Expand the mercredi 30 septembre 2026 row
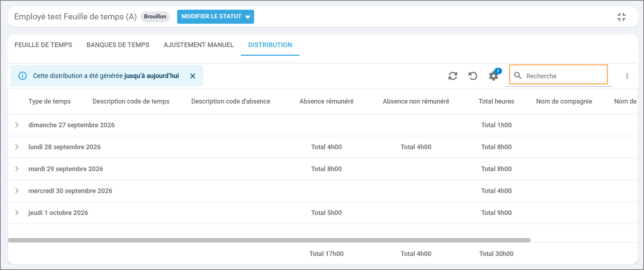The height and width of the screenshot is (270, 644). coord(17,191)
